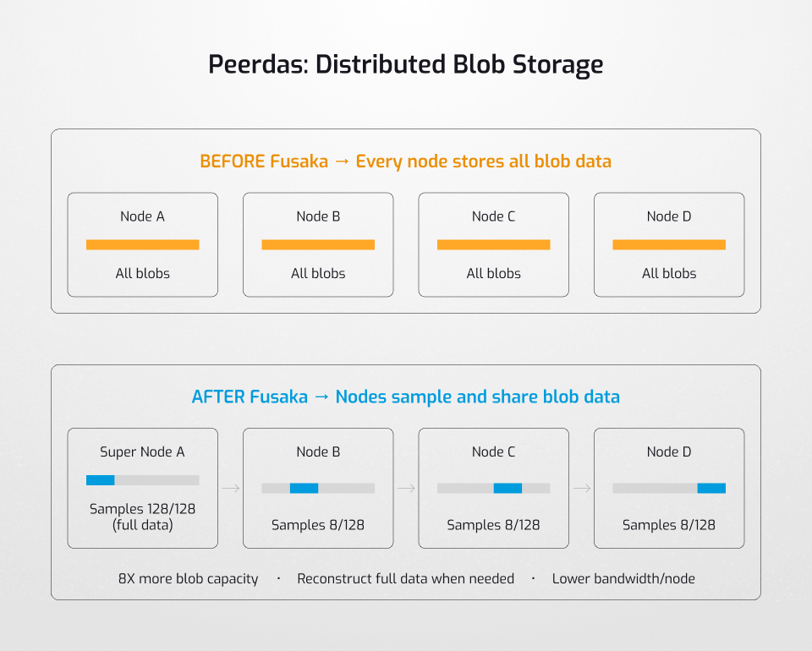The width and height of the screenshot is (812, 651).
Task: Click the orange bar in Node D
Action: pyautogui.click(x=669, y=244)
